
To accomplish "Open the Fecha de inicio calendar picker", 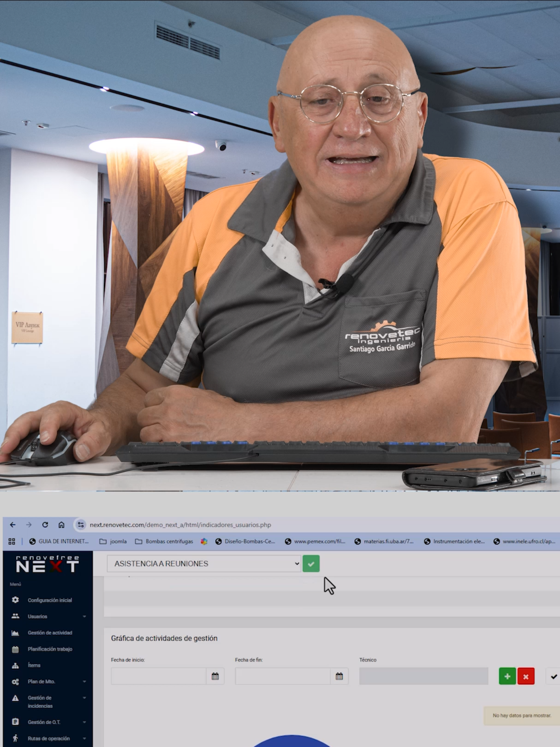I will tap(215, 676).
